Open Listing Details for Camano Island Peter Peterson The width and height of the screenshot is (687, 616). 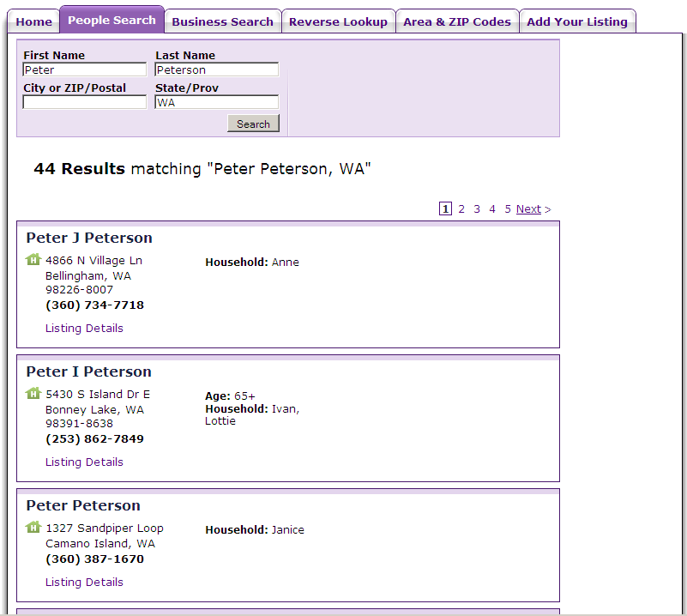84,582
